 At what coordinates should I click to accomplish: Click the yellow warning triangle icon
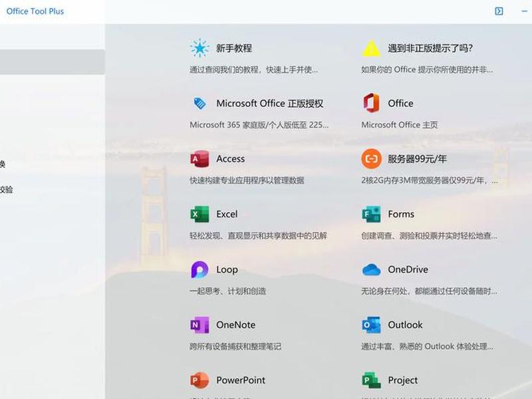click(x=371, y=48)
